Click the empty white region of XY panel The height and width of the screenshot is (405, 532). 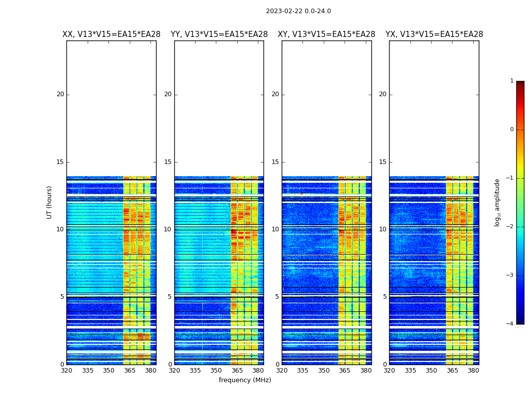pos(326,106)
